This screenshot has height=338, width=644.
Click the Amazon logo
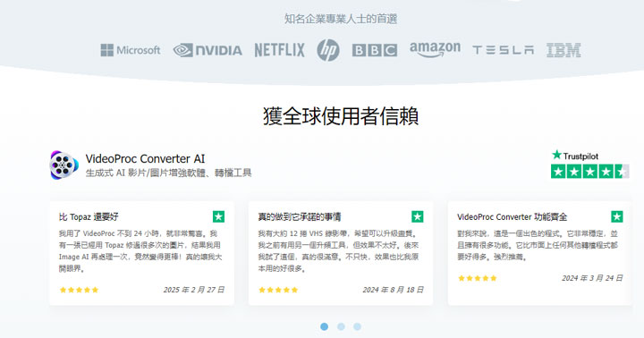(x=435, y=50)
